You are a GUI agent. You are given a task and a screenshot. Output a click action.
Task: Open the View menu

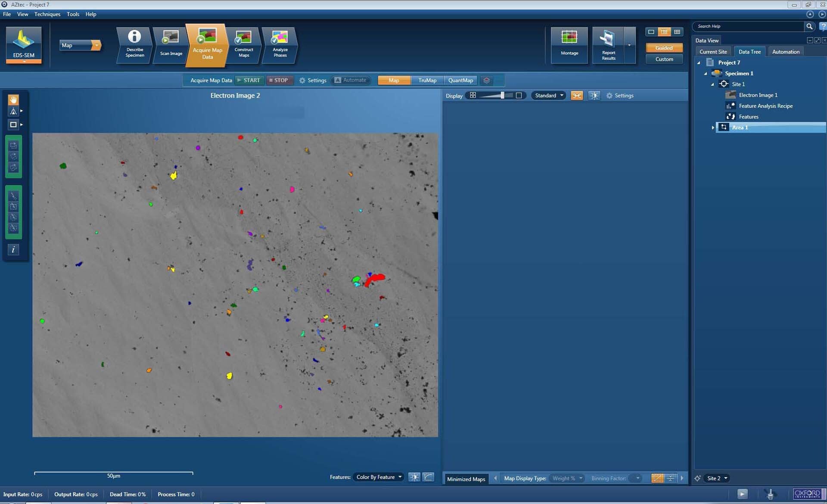22,14
